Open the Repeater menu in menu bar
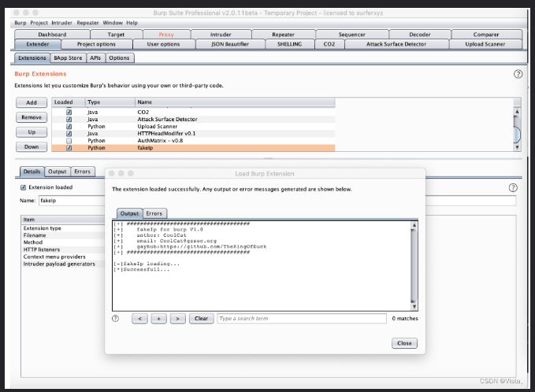 [x=87, y=23]
